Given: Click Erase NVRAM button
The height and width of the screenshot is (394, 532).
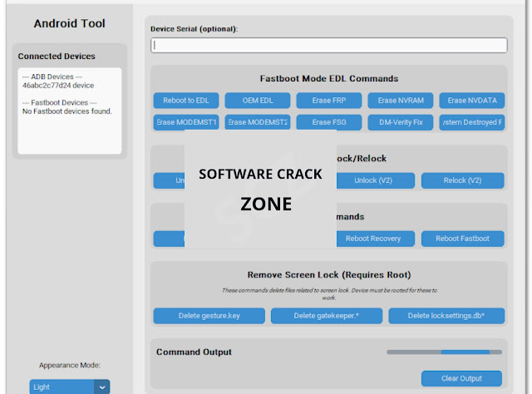Looking at the screenshot, I should [x=401, y=101].
